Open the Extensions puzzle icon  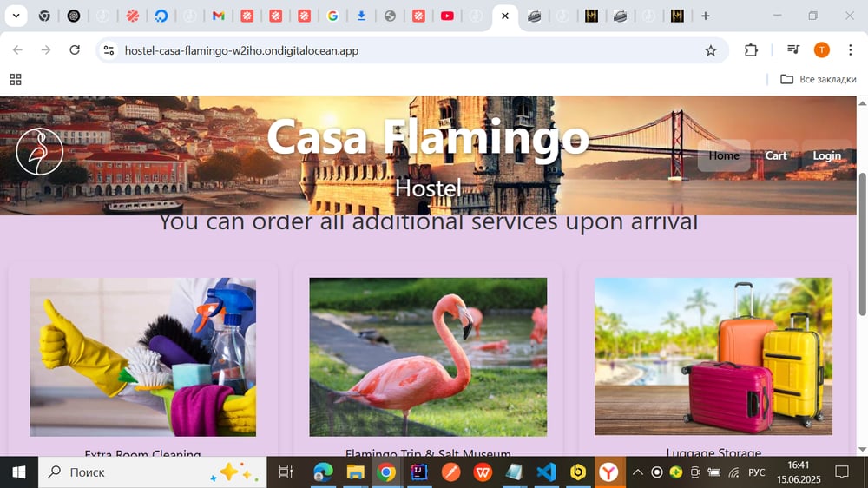[751, 50]
